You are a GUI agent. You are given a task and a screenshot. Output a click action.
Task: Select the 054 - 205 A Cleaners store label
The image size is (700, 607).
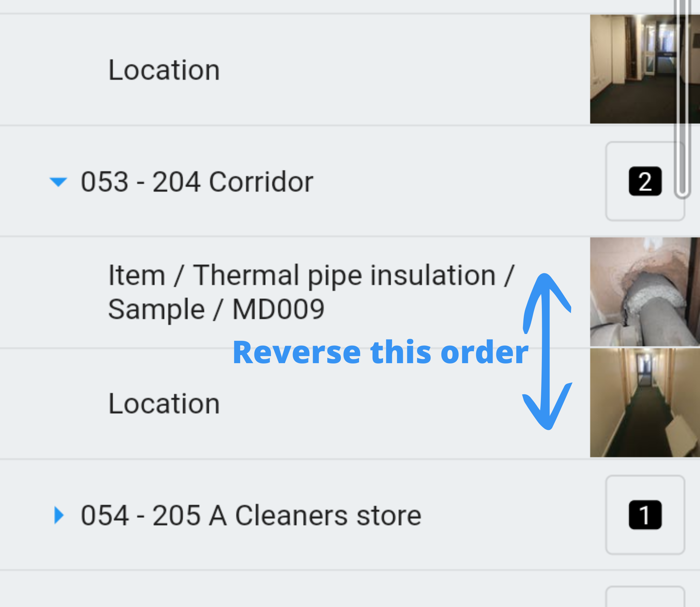[251, 515]
